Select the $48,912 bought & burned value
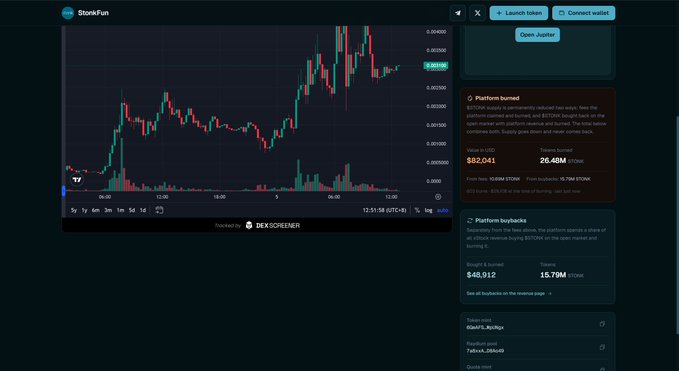This screenshot has height=371, width=679. coord(481,275)
